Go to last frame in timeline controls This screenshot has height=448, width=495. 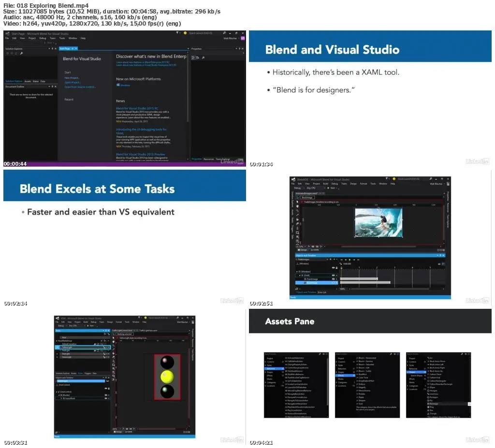358,260
